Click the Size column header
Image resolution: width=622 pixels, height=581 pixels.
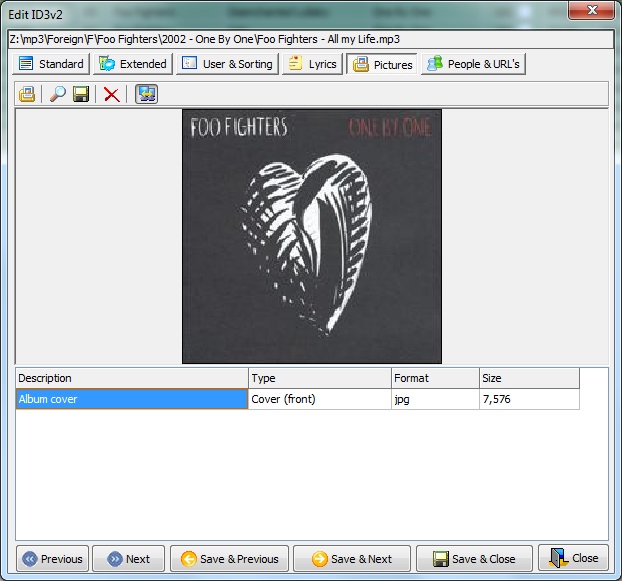tap(529, 378)
